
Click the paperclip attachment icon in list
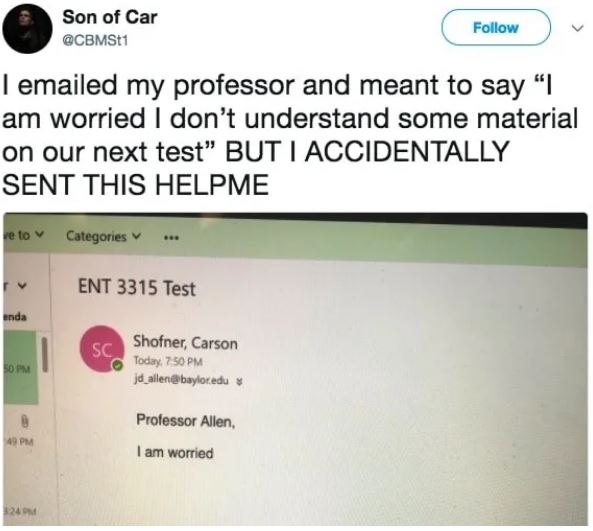(25, 421)
